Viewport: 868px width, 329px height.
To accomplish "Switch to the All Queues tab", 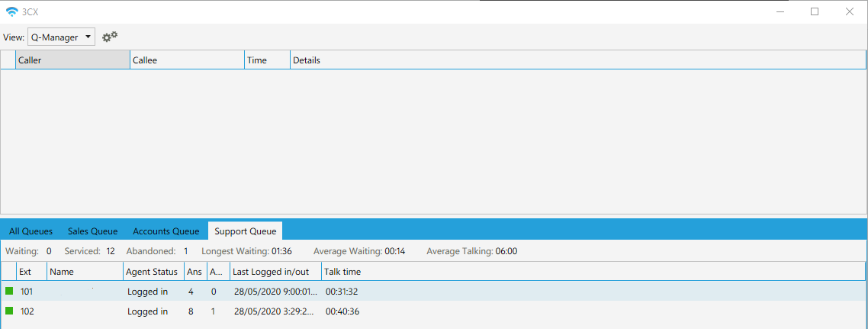I will click(x=31, y=231).
